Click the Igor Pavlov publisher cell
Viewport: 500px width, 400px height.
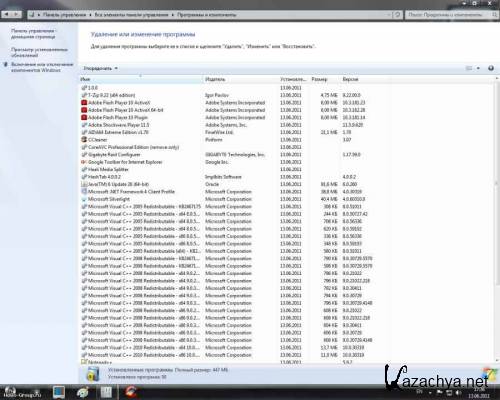pos(217,95)
